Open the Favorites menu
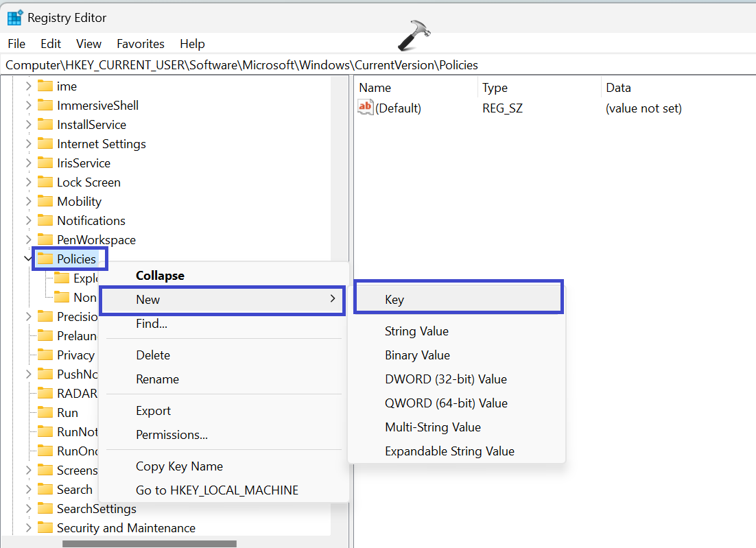 coord(140,44)
